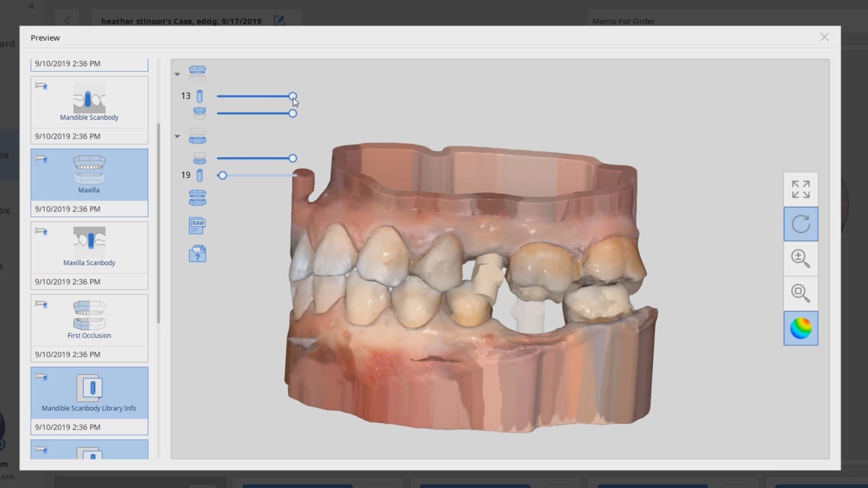Select the zoom in/out tool
Image resolution: width=868 pixels, height=488 pixels.
point(801,259)
